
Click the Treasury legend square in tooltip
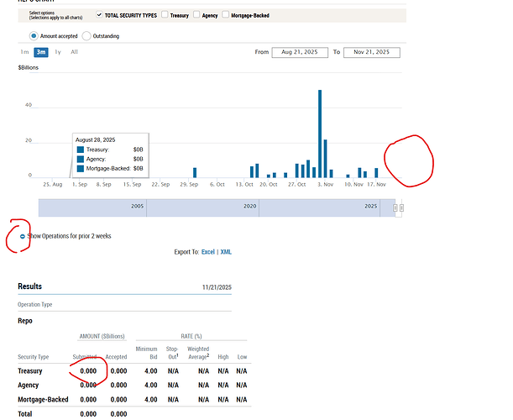[x=80, y=150]
